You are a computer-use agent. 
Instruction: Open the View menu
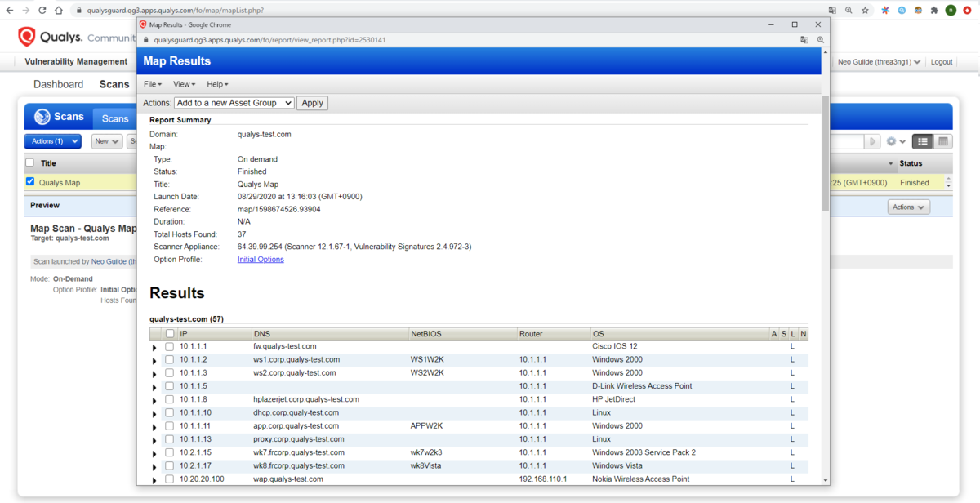click(184, 84)
